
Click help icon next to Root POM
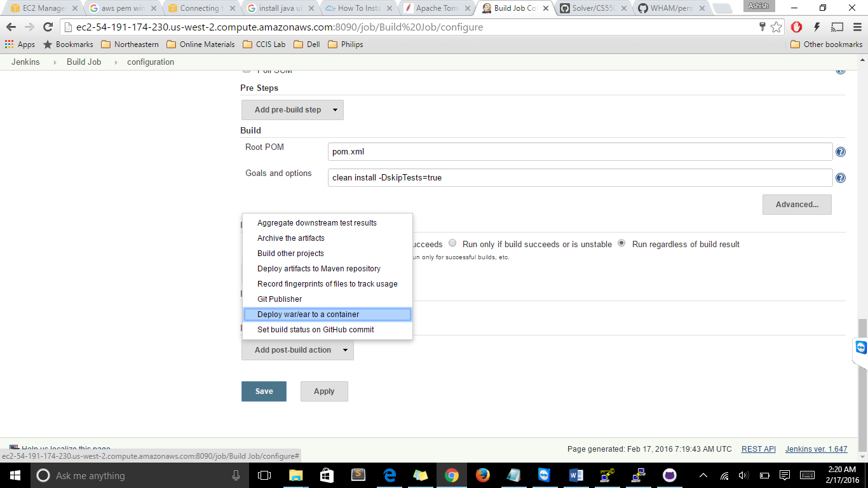click(840, 152)
